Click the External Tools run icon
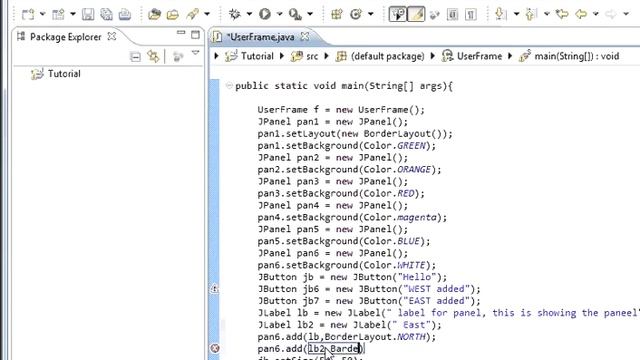 [295, 14]
